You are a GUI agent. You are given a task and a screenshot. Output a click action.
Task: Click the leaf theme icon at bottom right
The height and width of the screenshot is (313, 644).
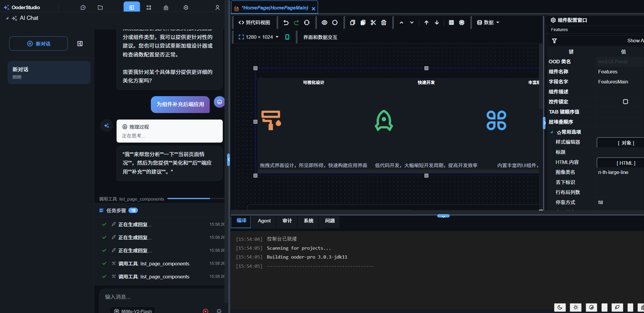(617, 307)
